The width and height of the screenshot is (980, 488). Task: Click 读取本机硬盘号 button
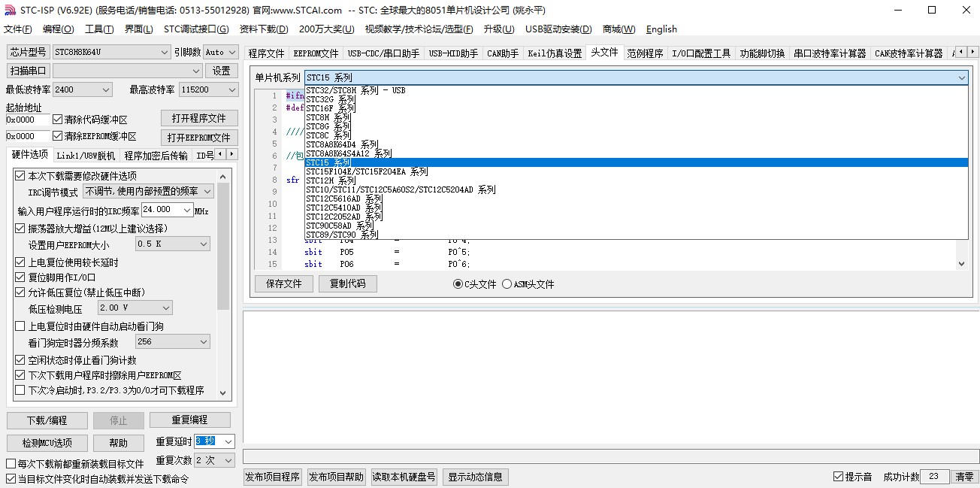[x=404, y=477]
